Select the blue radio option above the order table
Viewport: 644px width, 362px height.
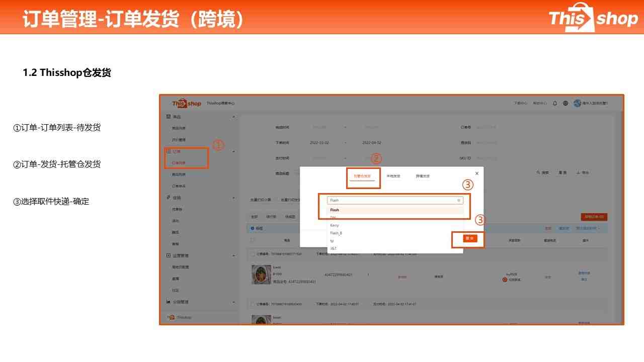point(253,228)
